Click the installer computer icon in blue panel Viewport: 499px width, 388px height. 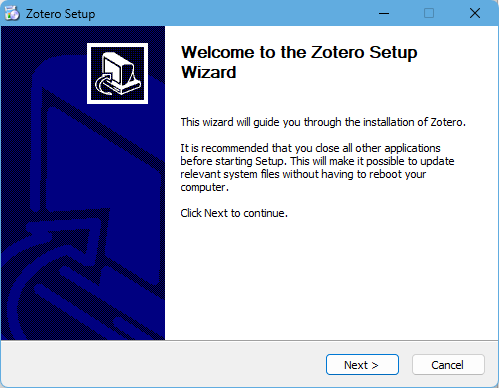click(x=117, y=73)
